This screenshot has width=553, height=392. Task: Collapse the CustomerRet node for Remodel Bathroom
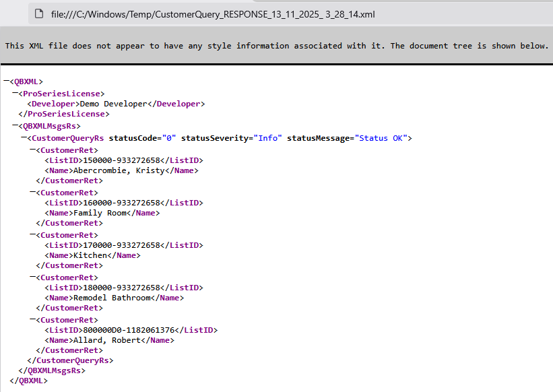click(32, 277)
